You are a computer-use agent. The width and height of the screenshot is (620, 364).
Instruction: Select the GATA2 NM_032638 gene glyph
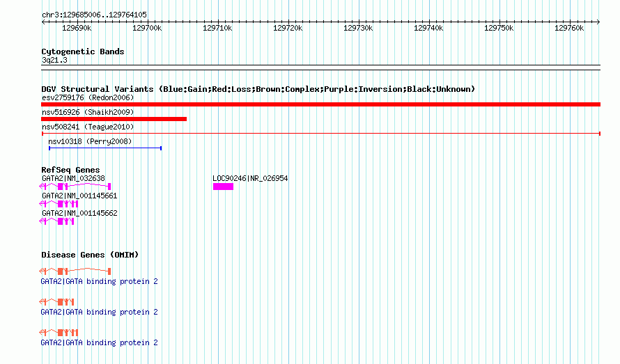pyautogui.click(x=75, y=186)
